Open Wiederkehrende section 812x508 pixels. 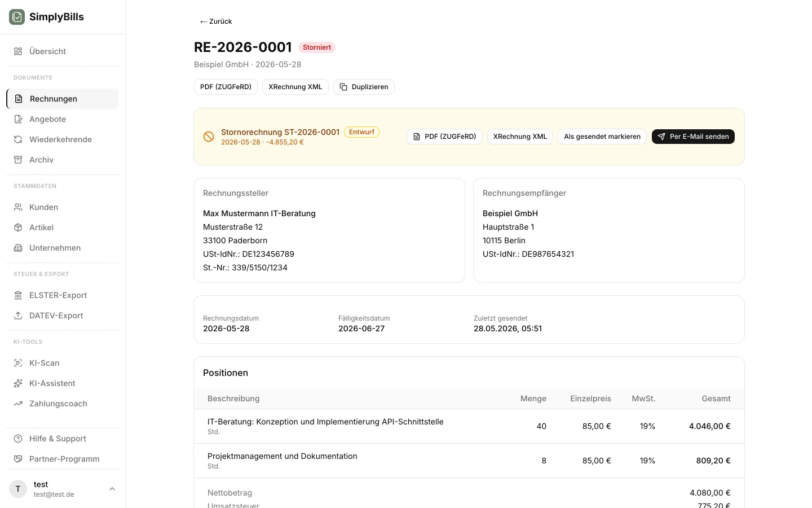point(63,139)
